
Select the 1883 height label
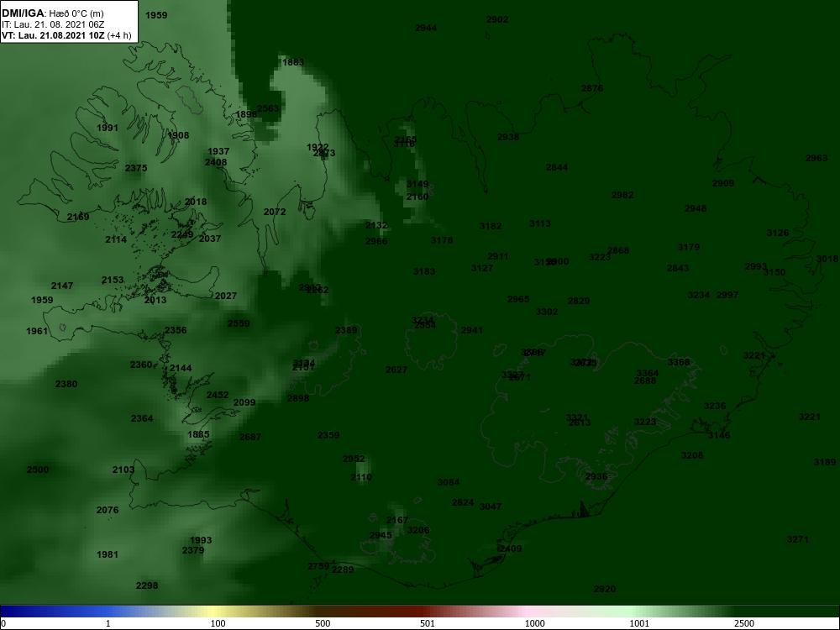point(293,62)
